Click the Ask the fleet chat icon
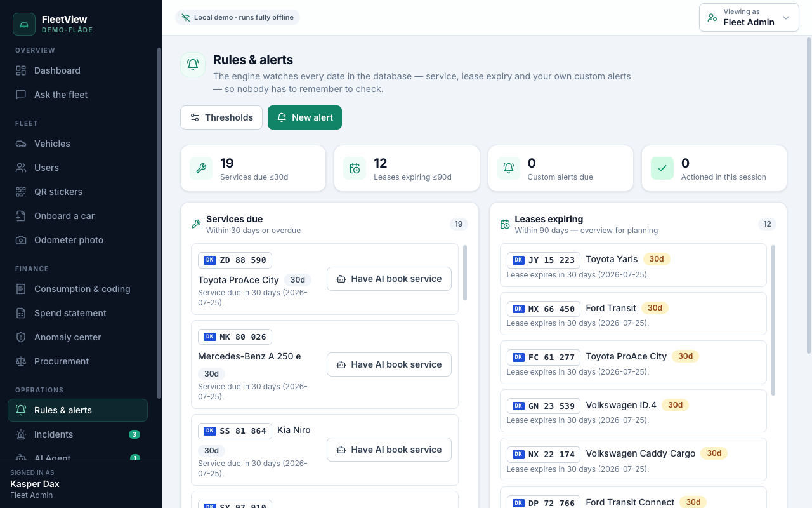The image size is (812, 508). [x=22, y=95]
